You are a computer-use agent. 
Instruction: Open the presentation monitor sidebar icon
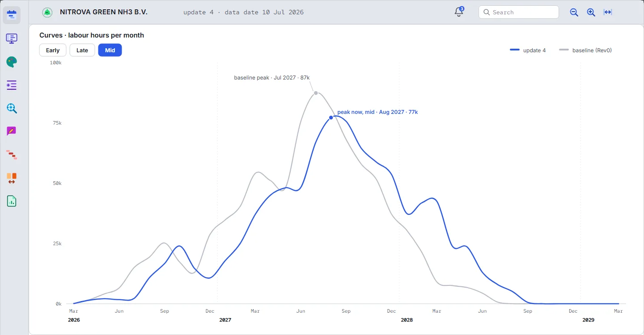12,38
